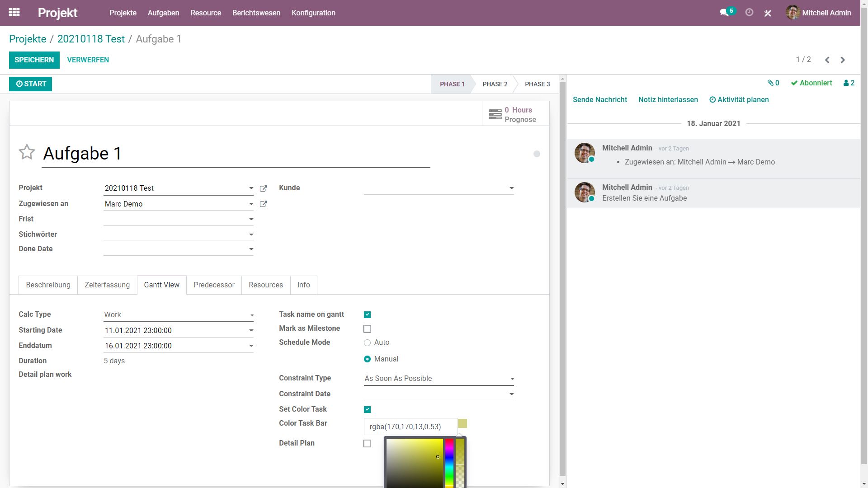The height and width of the screenshot is (488, 868).
Task: Star Aufgabe 1 as favorite
Action: click(27, 152)
